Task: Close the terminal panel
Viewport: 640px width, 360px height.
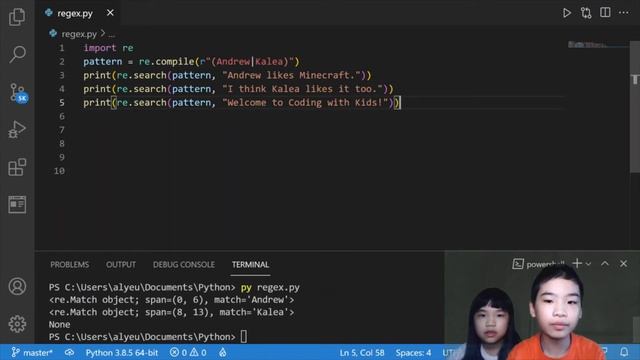Action: coord(623,264)
